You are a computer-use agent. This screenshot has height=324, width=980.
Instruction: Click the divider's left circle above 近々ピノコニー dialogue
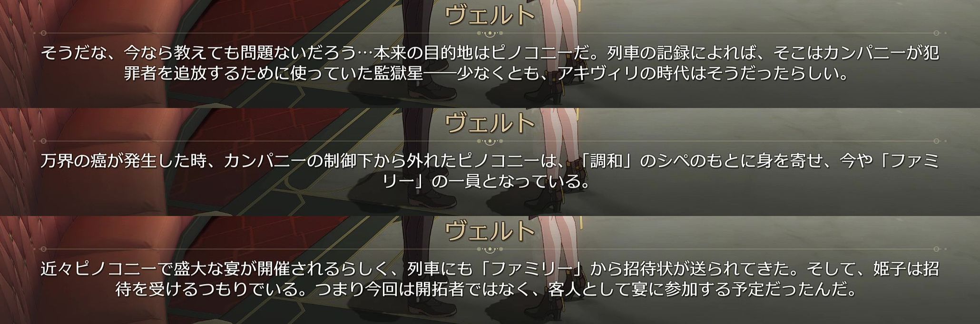43,249
